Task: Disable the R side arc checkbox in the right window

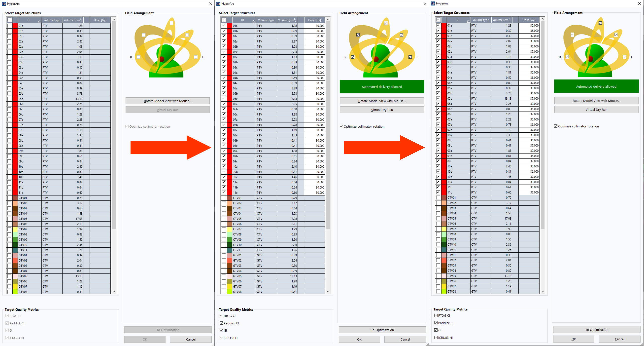Action: tap(567, 57)
